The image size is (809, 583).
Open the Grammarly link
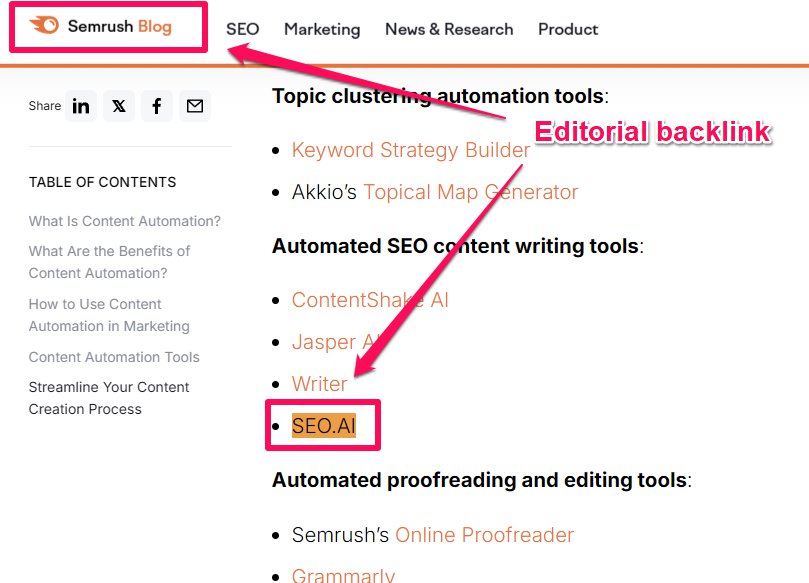pos(344,575)
